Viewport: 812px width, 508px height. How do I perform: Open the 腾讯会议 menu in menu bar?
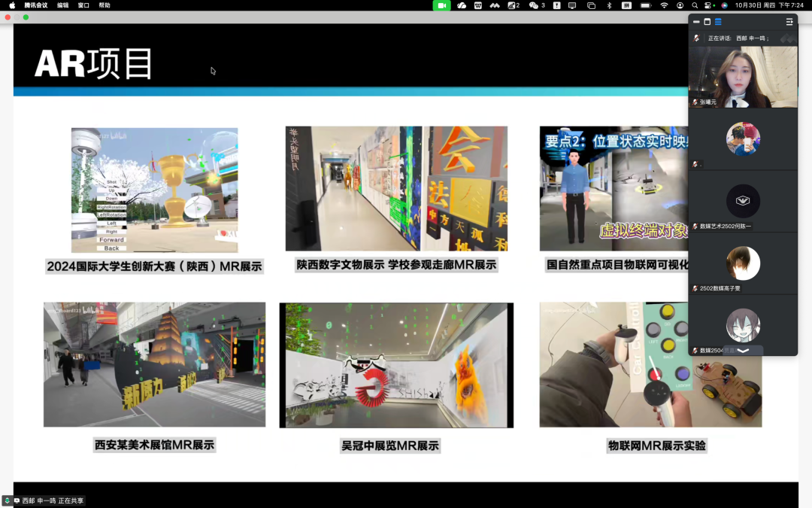[35, 5]
